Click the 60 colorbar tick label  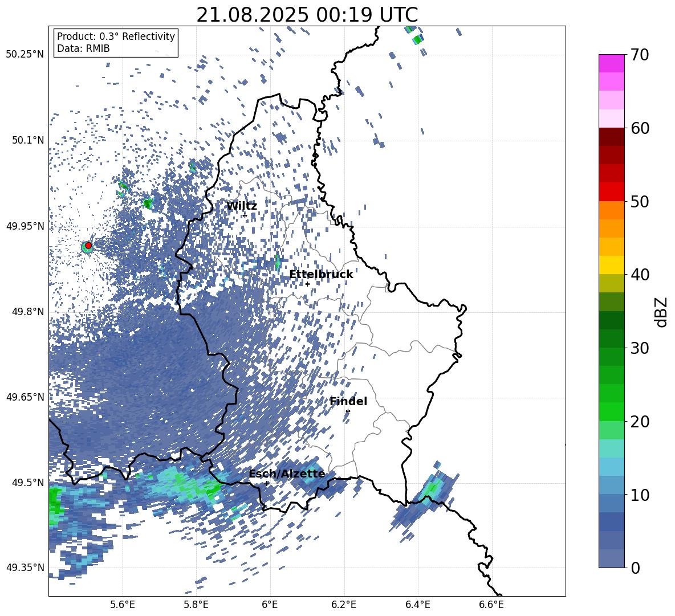pos(639,128)
